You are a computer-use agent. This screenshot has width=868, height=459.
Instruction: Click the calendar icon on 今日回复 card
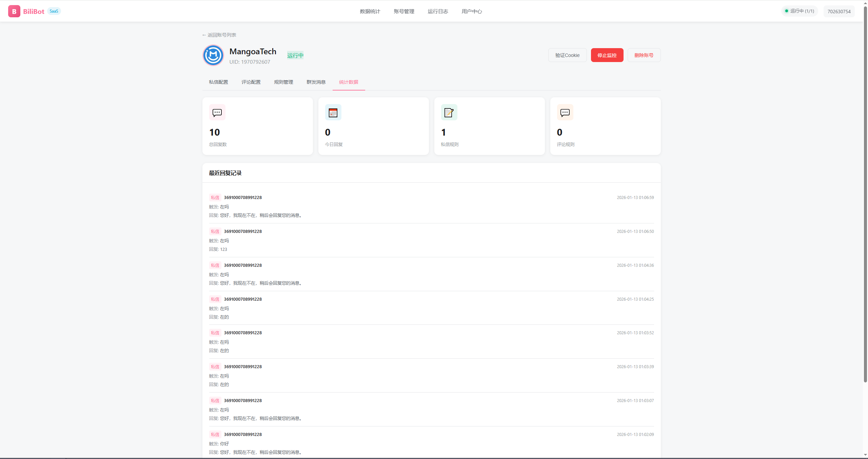[x=333, y=112]
